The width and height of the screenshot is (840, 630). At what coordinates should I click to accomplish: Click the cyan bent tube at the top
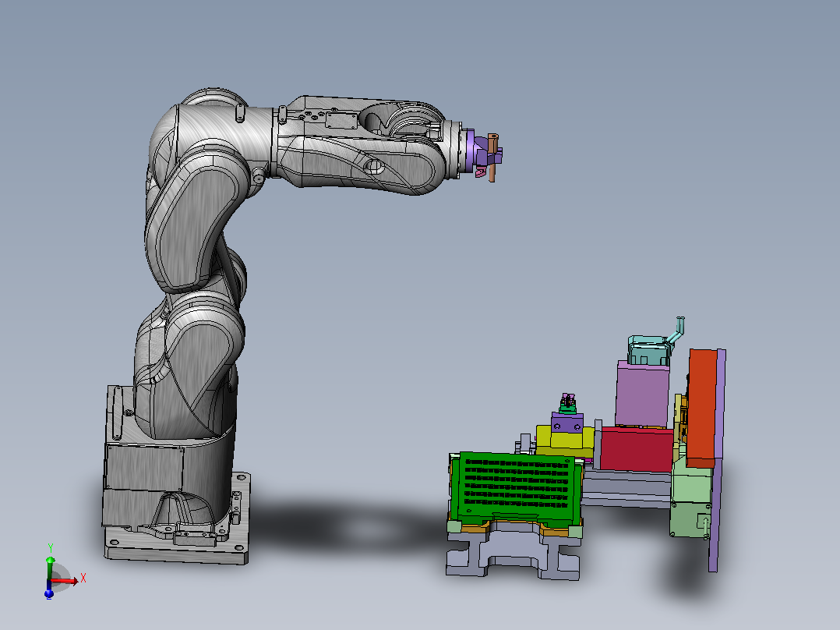(676, 330)
